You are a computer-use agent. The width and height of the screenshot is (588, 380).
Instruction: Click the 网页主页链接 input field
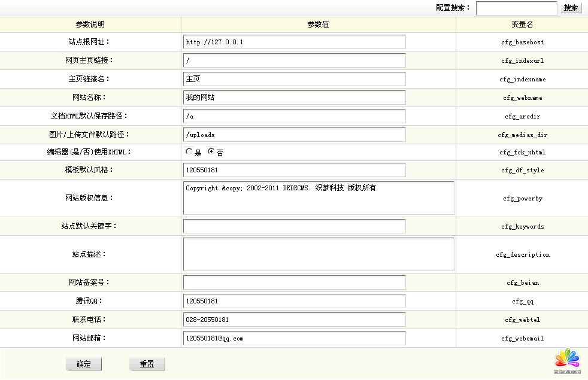tap(294, 60)
